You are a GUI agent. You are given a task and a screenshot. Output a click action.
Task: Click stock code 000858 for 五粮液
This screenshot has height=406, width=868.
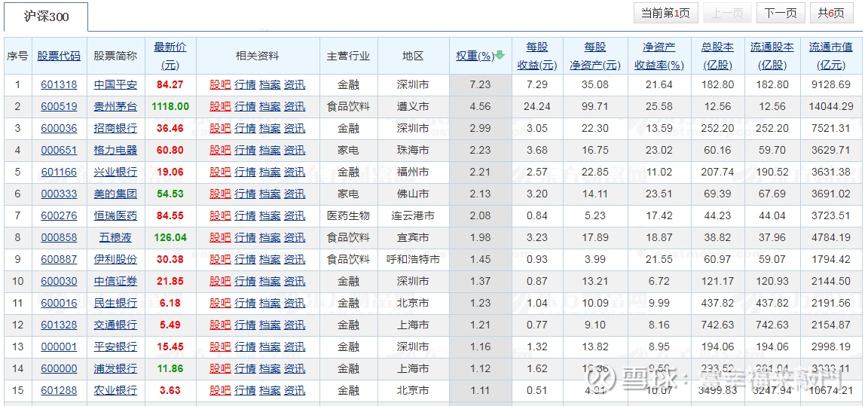click(x=59, y=238)
